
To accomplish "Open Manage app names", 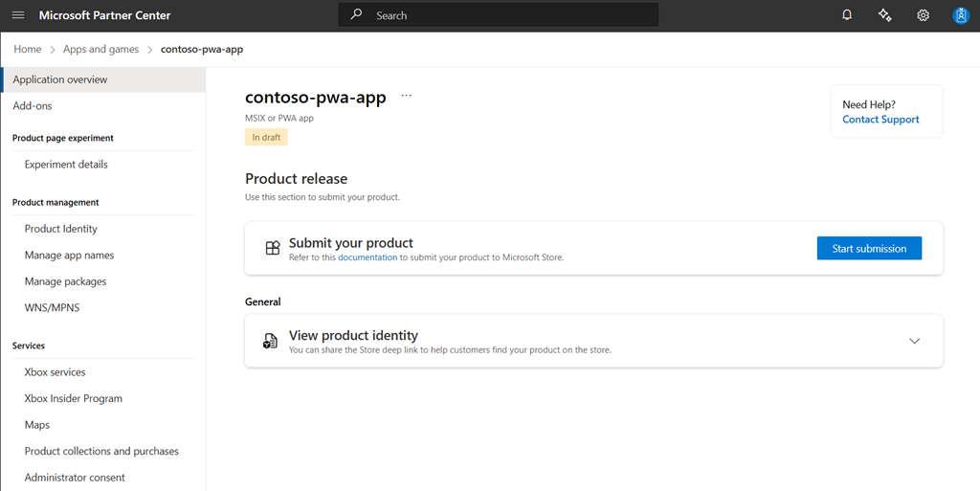I will tap(69, 255).
